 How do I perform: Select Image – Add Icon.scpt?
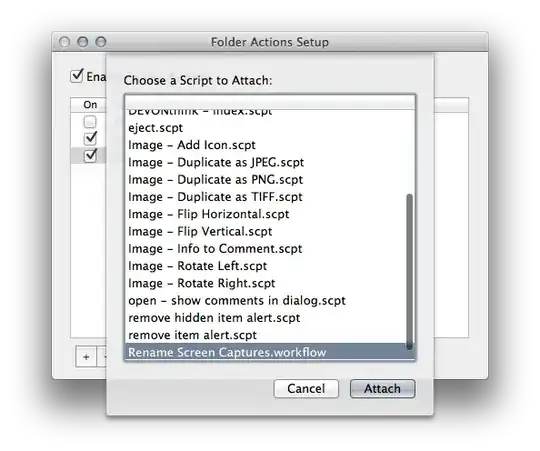point(270,145)
